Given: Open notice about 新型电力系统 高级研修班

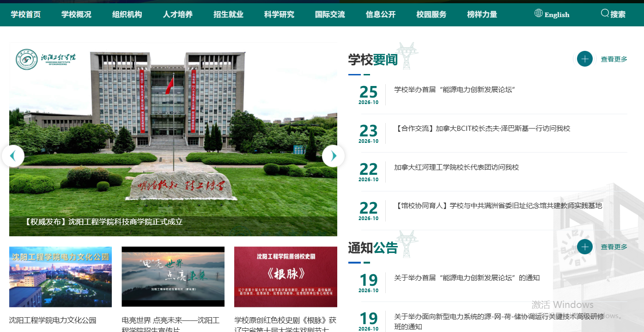Looking at the screenshot, I should click(x=499, y=321).
